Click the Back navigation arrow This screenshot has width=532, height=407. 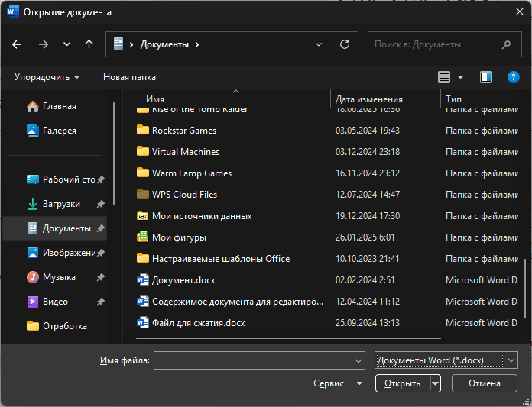(17, 44)
